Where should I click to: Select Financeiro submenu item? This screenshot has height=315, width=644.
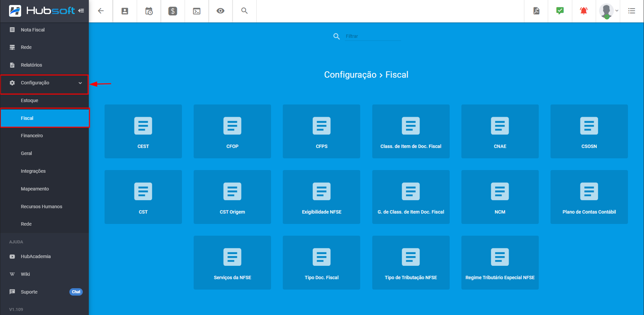point(44,136)
